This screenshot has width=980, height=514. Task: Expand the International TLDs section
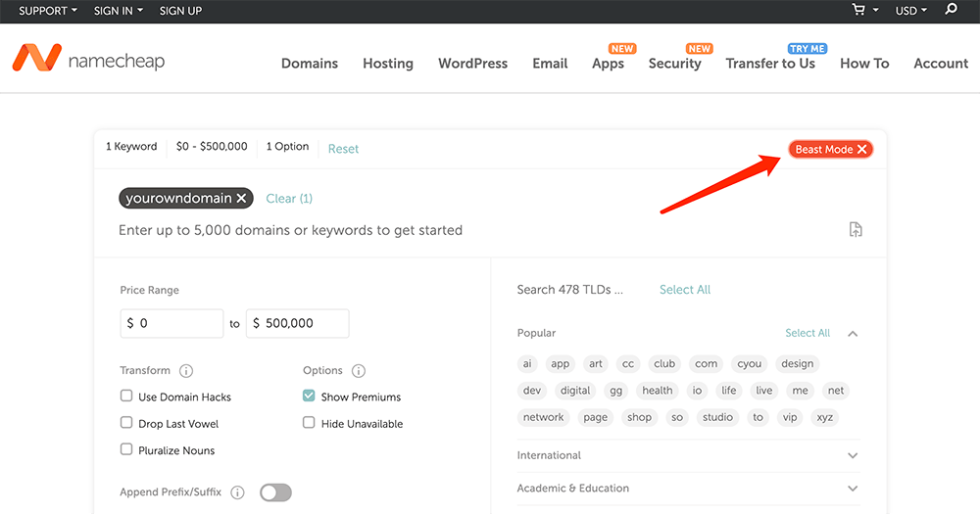coord(853,455)
